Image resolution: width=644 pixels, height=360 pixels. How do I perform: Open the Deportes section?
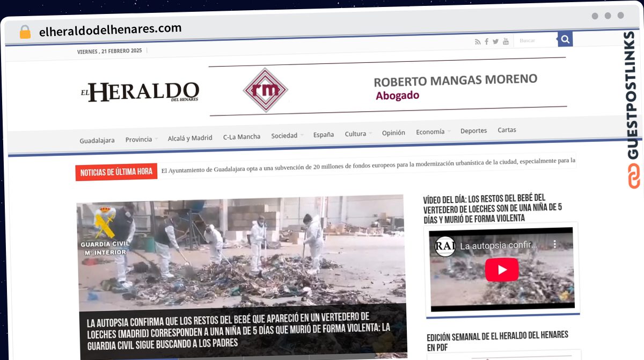coord(473,131)
